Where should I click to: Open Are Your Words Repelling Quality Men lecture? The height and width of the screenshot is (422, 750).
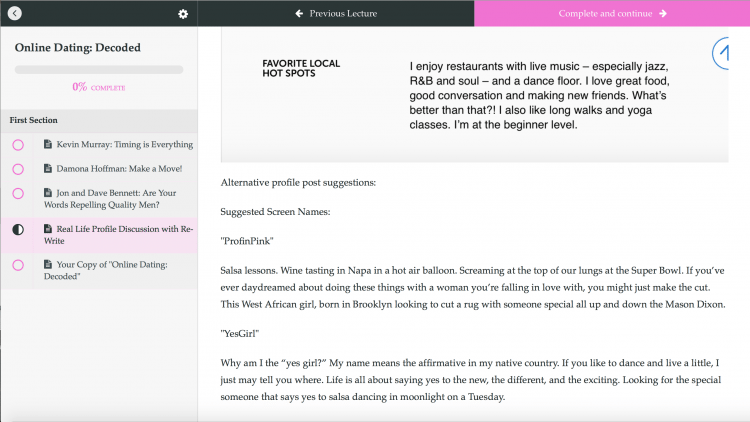point(110,199)
